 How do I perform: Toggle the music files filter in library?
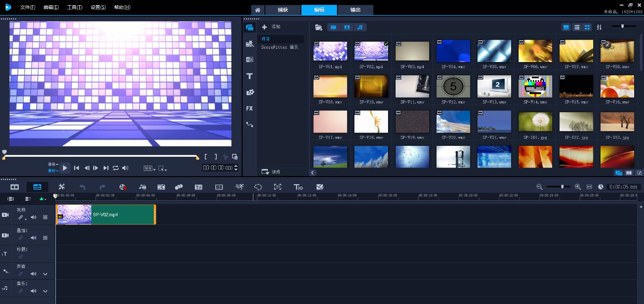(x=360, y=27)
